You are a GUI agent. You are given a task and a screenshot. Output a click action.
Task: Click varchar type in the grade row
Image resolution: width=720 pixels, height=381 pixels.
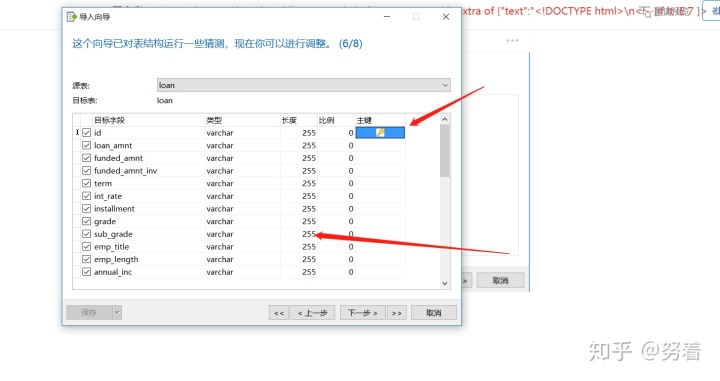[x=220, y=221]
